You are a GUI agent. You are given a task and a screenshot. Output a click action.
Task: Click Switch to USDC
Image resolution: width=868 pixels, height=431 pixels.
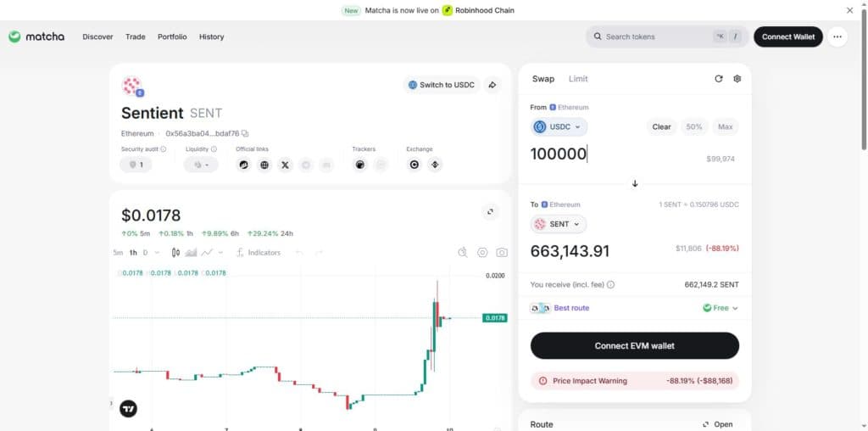tap(441, 85)
